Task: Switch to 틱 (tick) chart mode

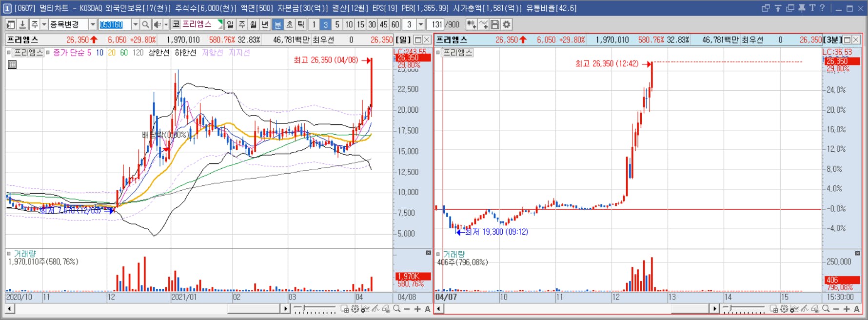Action: click(x=301, y=24)
